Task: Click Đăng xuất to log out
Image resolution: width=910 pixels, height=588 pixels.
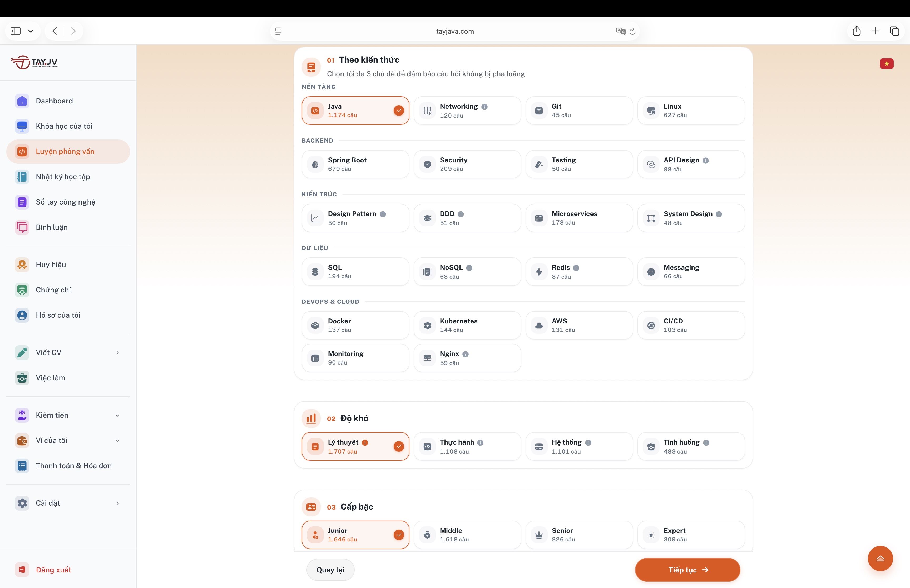Action: coord(53,570)
